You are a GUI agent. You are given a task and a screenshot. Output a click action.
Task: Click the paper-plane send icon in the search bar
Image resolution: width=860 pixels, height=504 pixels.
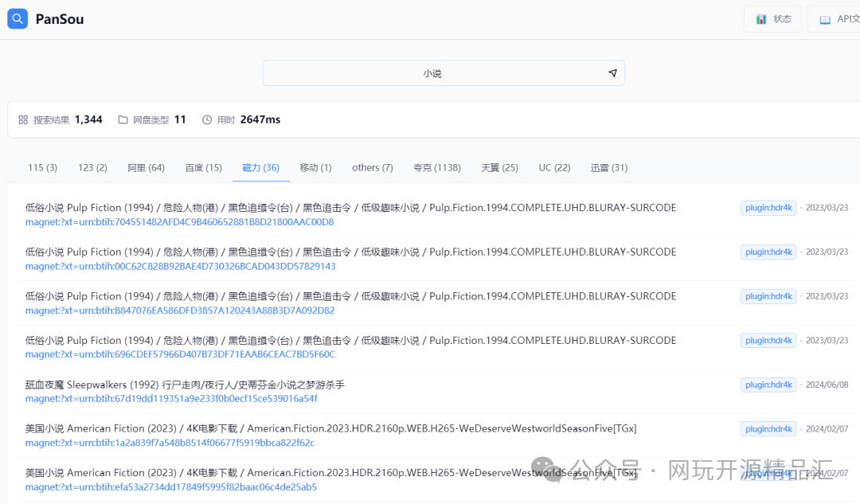click(612, 72)
